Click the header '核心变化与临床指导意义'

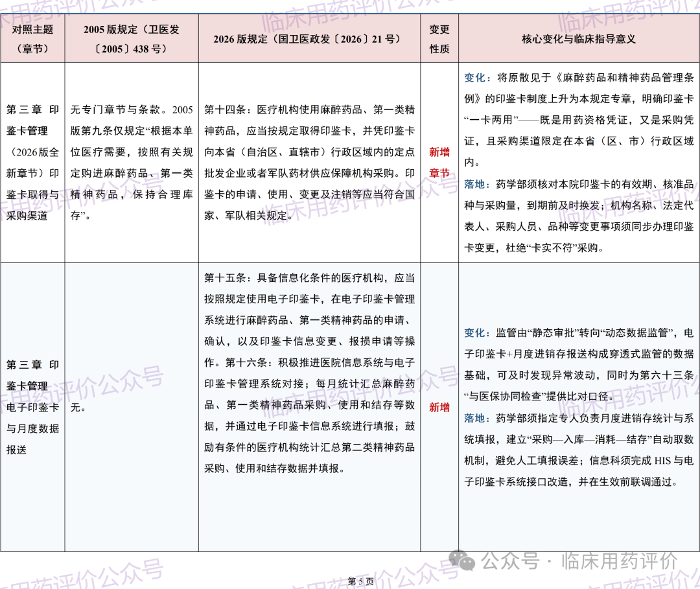[x=579, y=39]
